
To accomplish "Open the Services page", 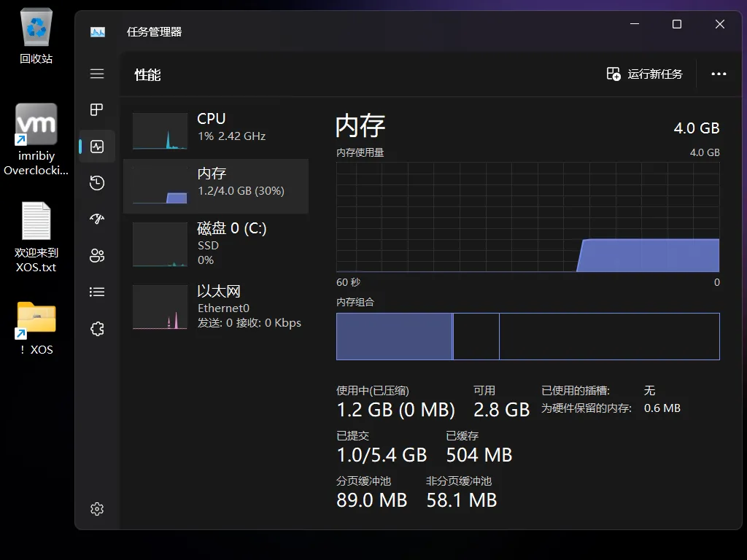I will point(97,328).
